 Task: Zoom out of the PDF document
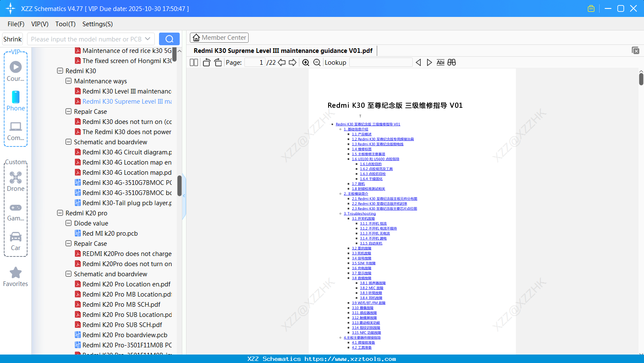click(316, 62)
